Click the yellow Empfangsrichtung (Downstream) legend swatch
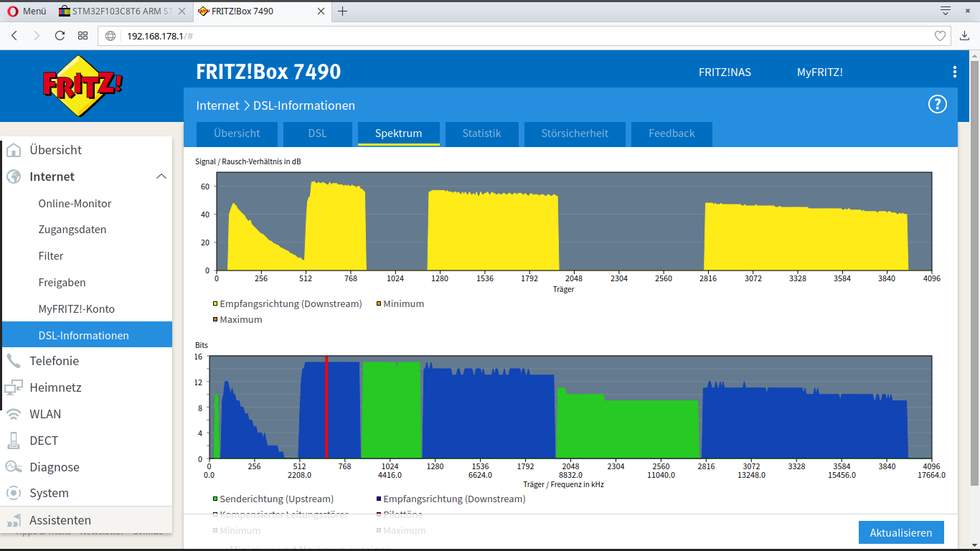The height and width of the screenshot is (551, 980). [215, 304]
